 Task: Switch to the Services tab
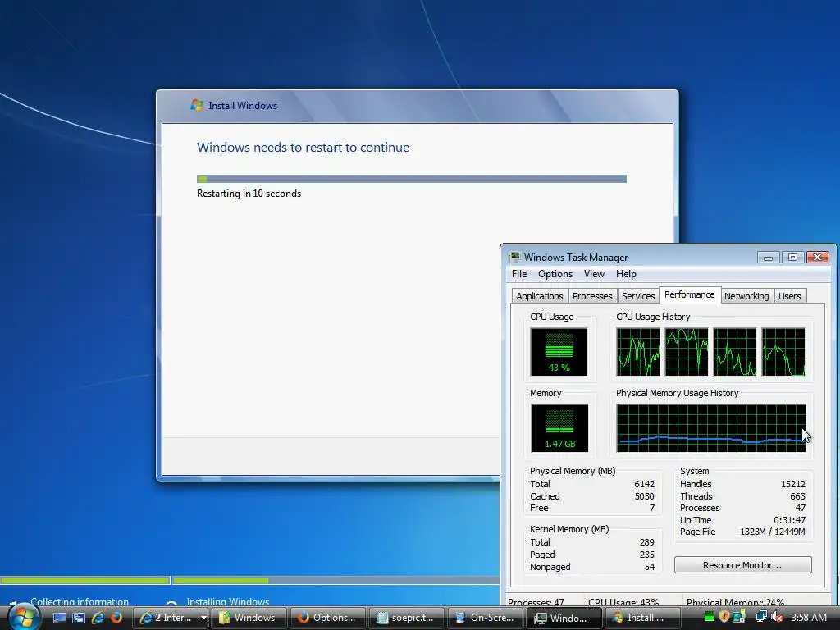point(638,296)
